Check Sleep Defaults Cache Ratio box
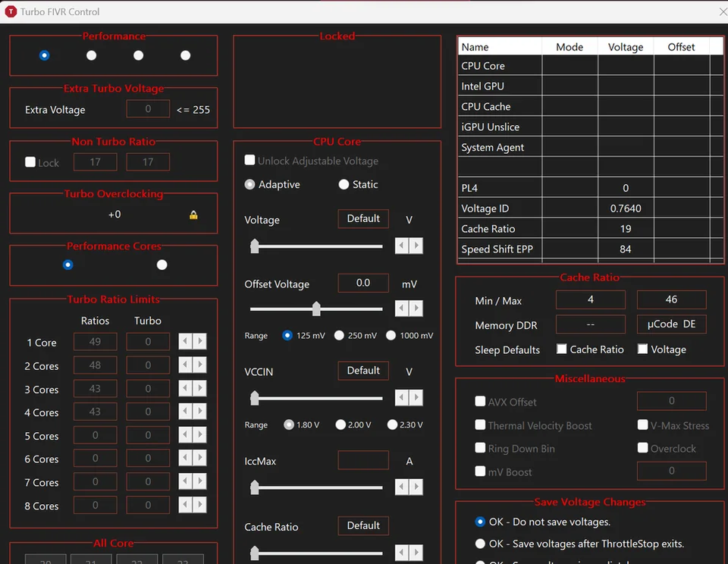 562,349
